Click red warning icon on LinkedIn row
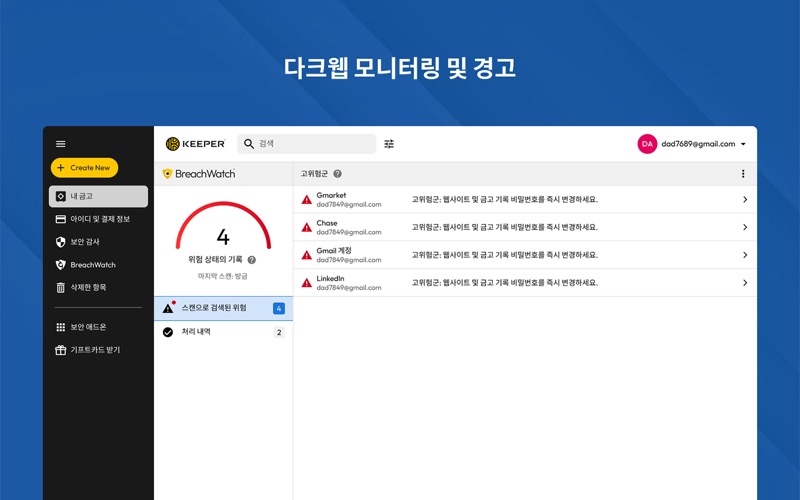Screen dimensions: 800x500 (x=307, y=283)
